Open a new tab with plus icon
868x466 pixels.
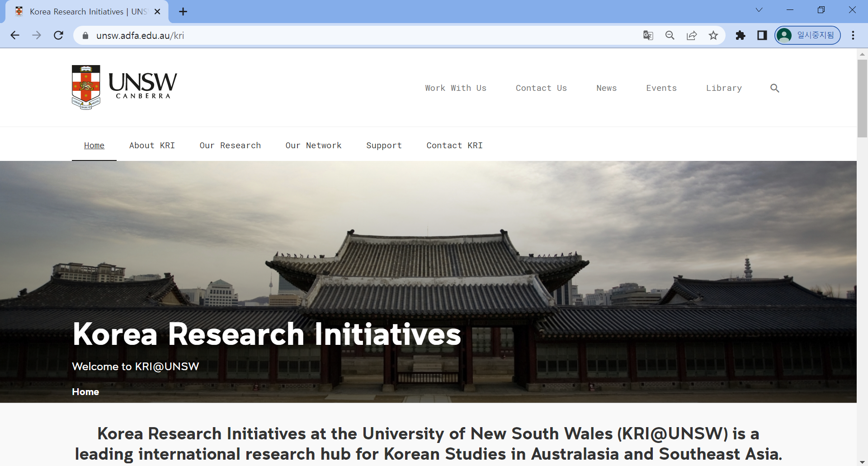point(183,12)
